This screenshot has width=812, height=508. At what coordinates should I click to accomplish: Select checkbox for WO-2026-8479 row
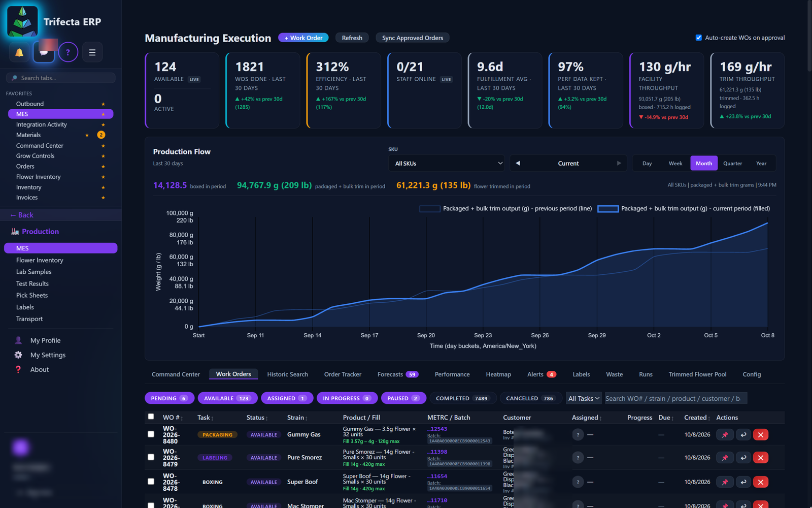tap(151, 457)
